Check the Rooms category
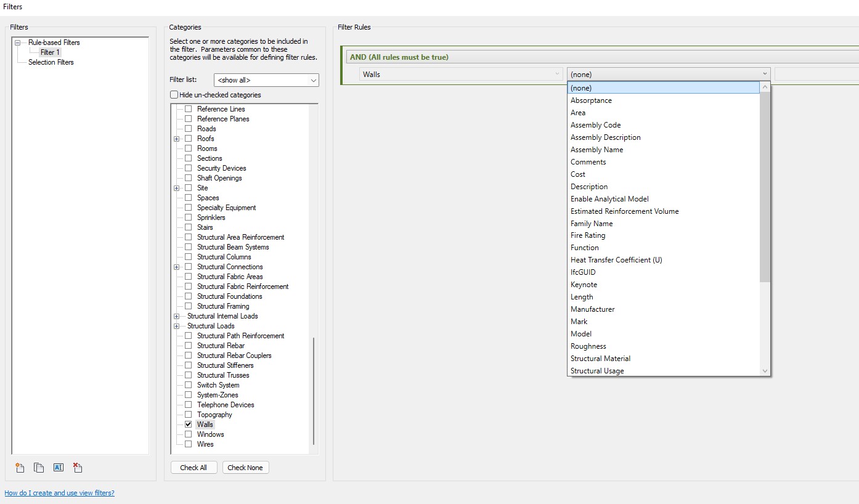 point(188,148)
